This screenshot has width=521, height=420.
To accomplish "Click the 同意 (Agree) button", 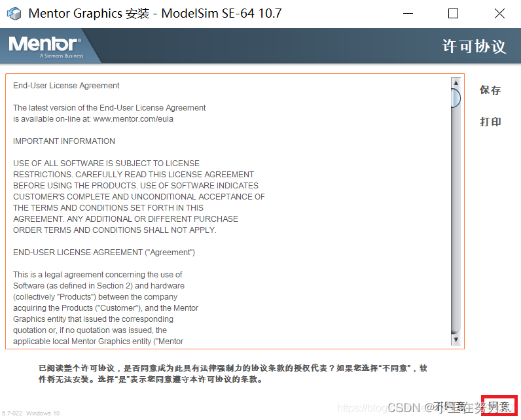I will (x=499, y=406).
